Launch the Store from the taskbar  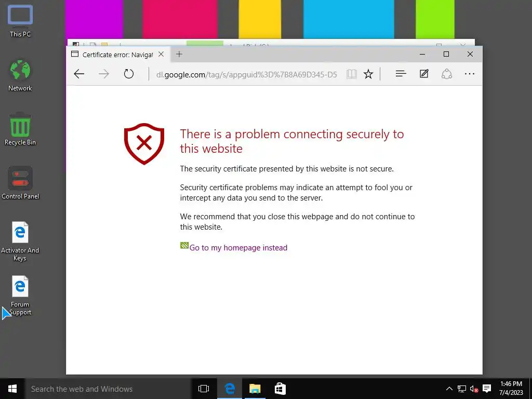pos(280,389)
